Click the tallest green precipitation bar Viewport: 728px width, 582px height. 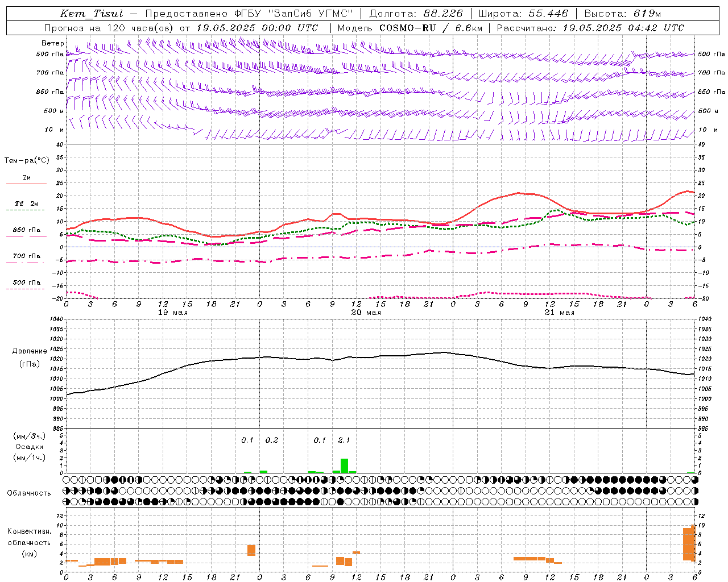point(344,465)
